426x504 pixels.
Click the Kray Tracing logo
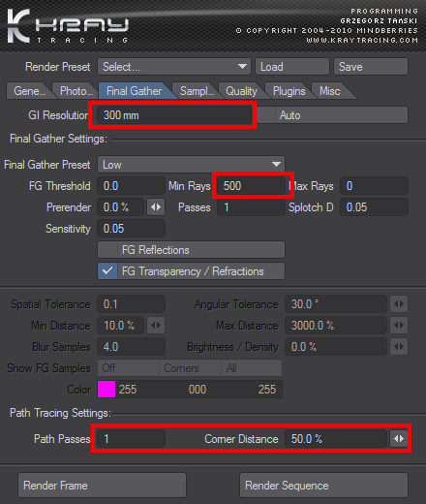(68, 26)
